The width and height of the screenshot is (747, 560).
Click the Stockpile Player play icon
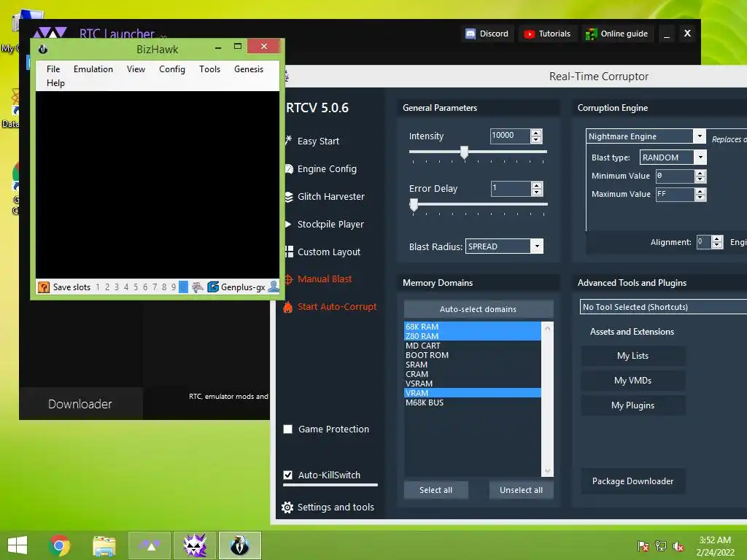tap(288, 224)
